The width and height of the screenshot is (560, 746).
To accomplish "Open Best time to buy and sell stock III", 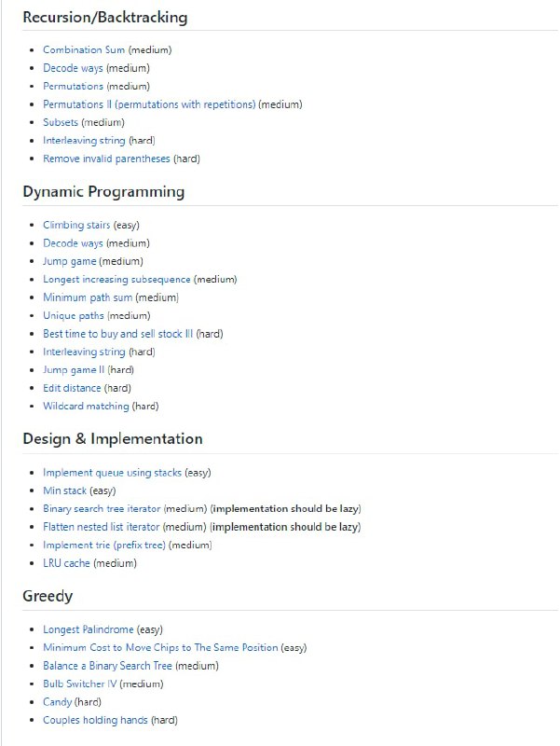I will [118, 334].
